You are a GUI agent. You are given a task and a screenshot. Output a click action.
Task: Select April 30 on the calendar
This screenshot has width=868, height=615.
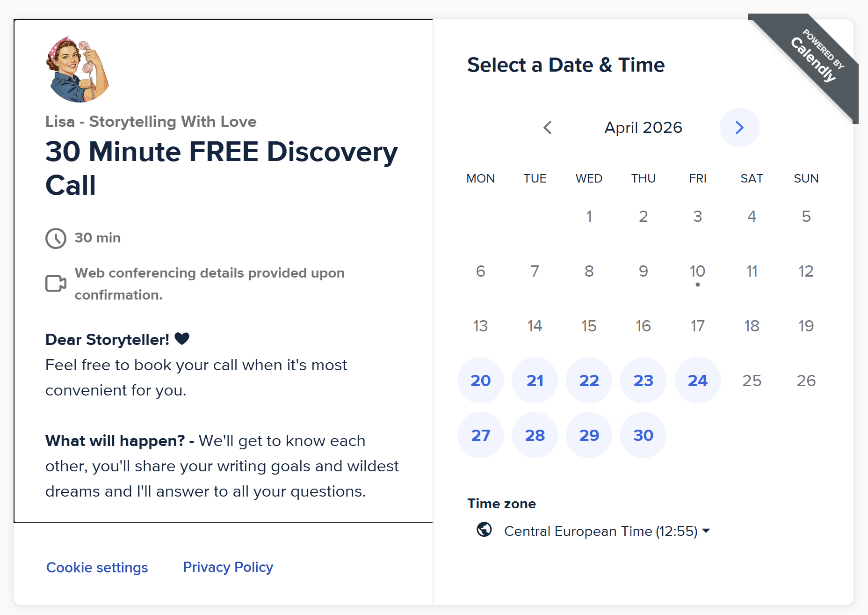click(x=643, y=435)
